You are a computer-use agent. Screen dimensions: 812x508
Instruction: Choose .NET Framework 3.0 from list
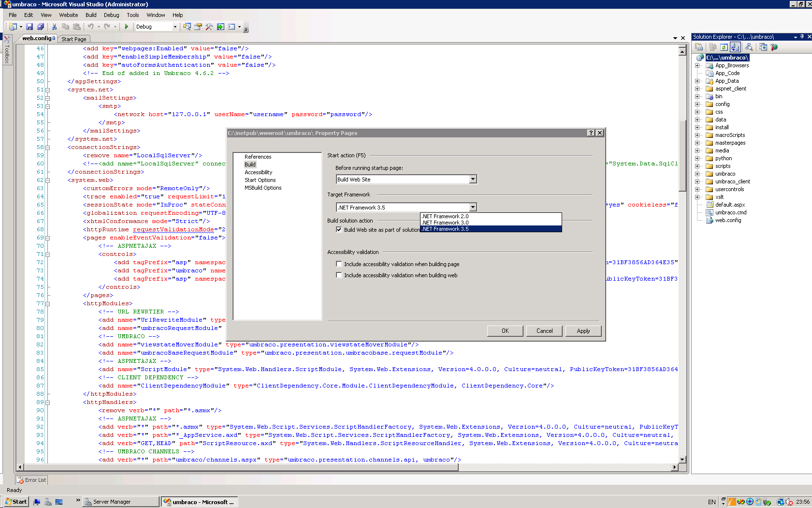pos(491,223)
